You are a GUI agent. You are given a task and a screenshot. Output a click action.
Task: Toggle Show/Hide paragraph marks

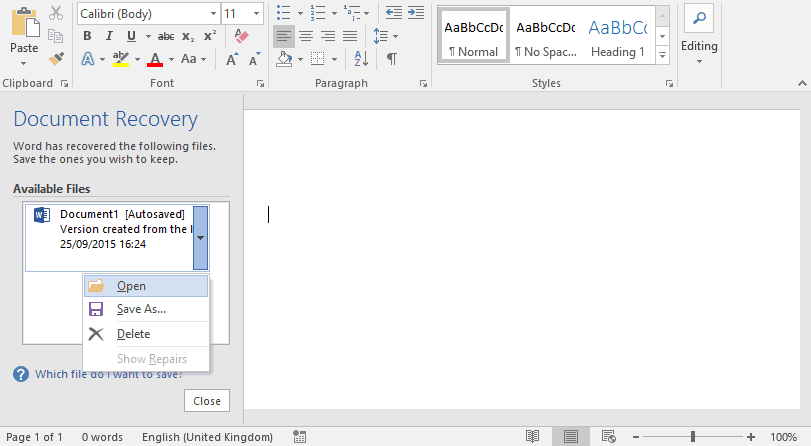tap(392, 59)
